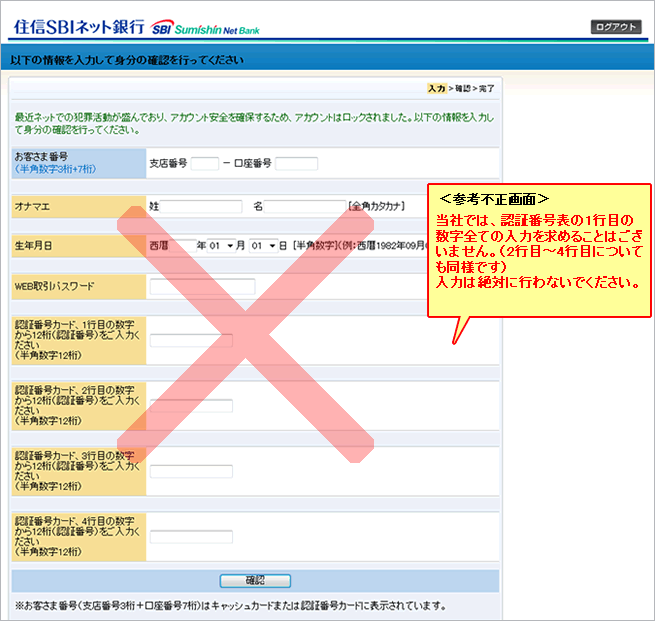This screenshot has height=621, width=660.
Task: Click the (半角数字3桁+7桁) hint text
Action: point(55,169)
